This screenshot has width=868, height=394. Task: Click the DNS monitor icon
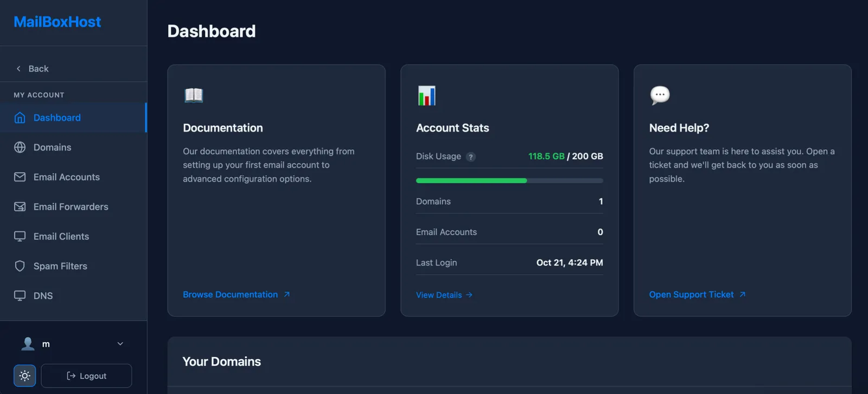(20, 296)
